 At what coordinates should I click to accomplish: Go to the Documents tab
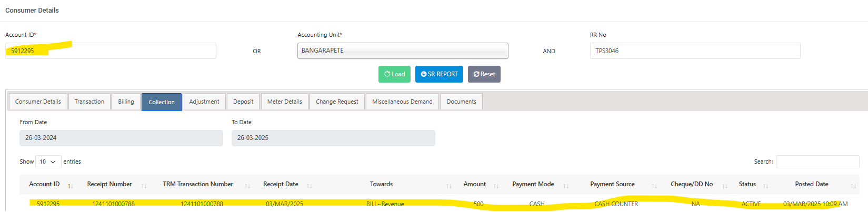(x=461, y=102)
